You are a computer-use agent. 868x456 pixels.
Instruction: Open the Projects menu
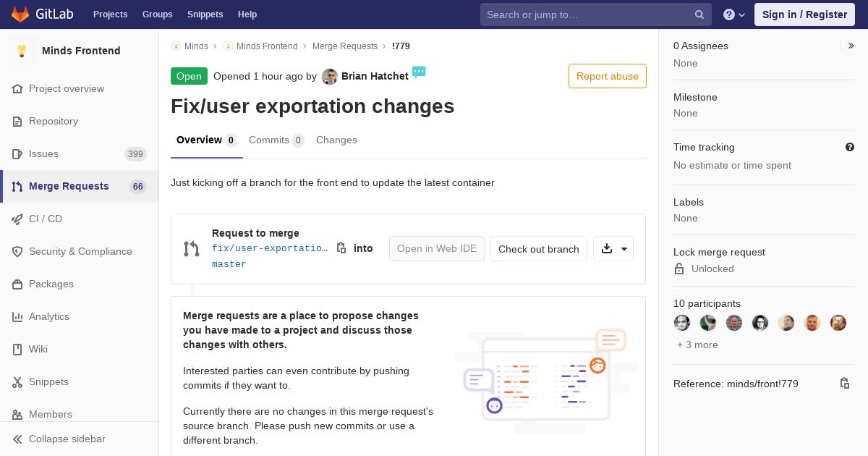[x=111, y=14]
